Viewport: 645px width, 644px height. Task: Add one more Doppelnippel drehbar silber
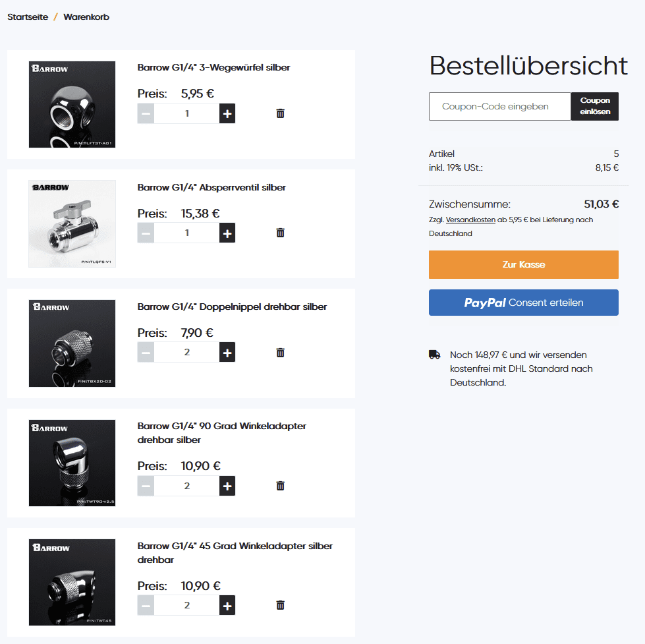(227, 353)
